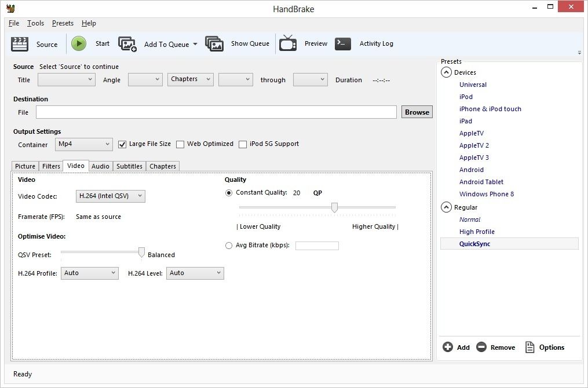Viewport: 588px width, 388px height.
Task: Click the green Start play icon
Action: (x=79, y=43)
